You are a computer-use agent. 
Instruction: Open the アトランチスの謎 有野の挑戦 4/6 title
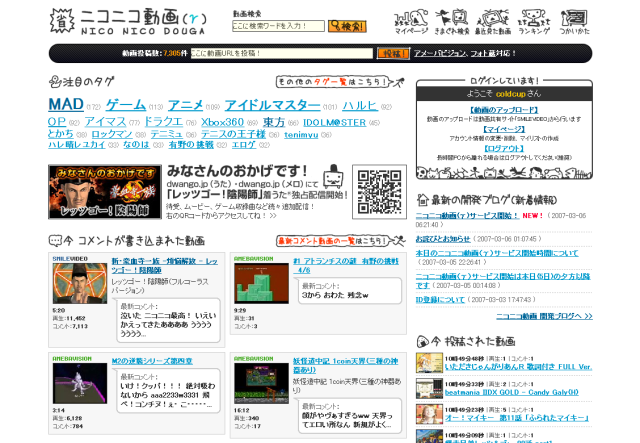point(346,265)
